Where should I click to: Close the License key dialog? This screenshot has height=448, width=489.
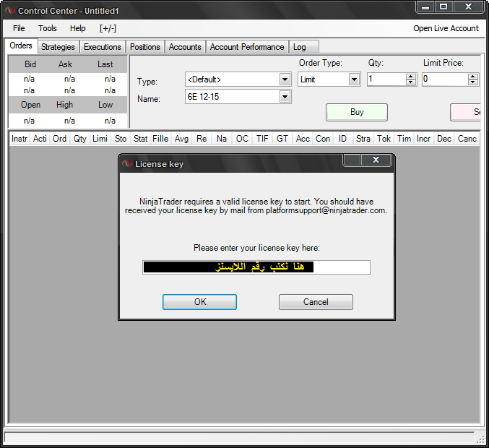[x=376, y=160]
